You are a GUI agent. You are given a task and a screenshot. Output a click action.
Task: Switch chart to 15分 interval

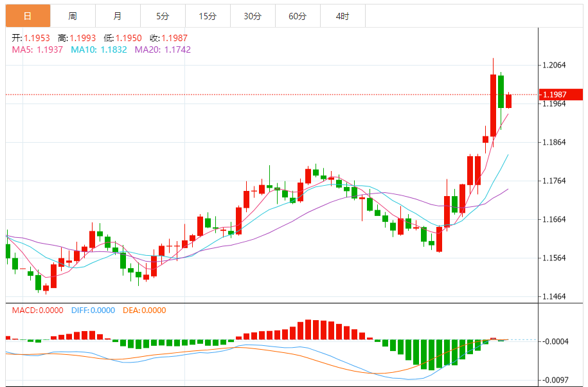point(208,16)
